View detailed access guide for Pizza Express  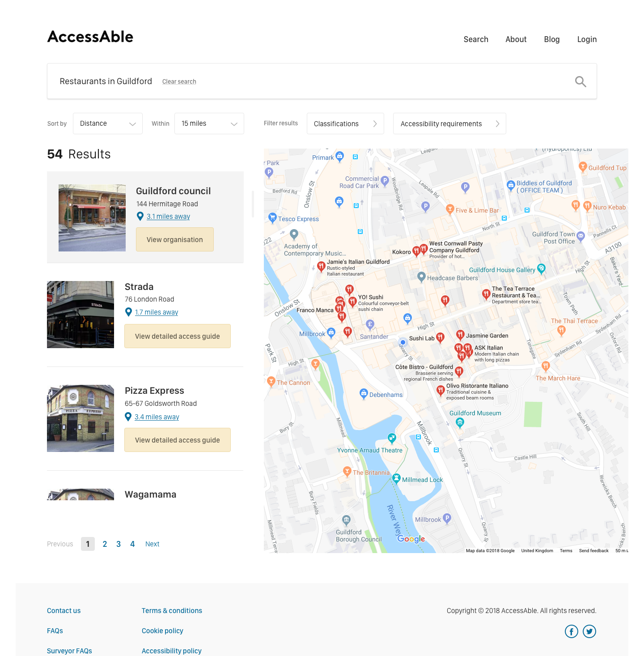pos(178,440)
